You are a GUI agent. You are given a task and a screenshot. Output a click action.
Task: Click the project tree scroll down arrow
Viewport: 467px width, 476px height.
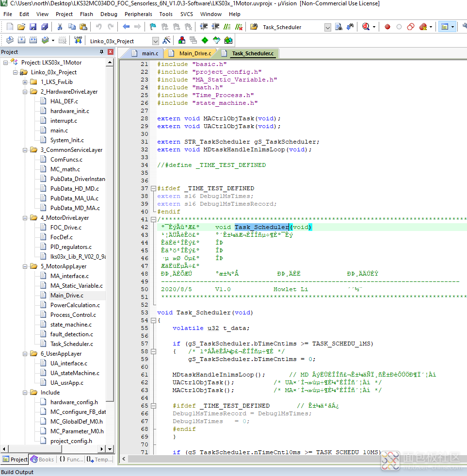pyautogui.click(x=110, y=449)
